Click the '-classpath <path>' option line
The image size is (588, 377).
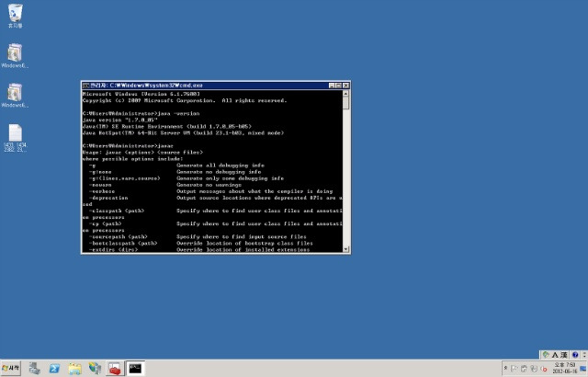(212, 211)
